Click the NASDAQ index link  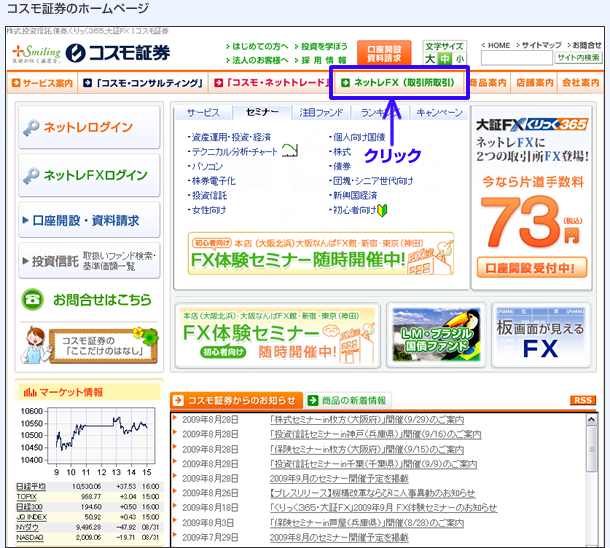tap(30, 537)
